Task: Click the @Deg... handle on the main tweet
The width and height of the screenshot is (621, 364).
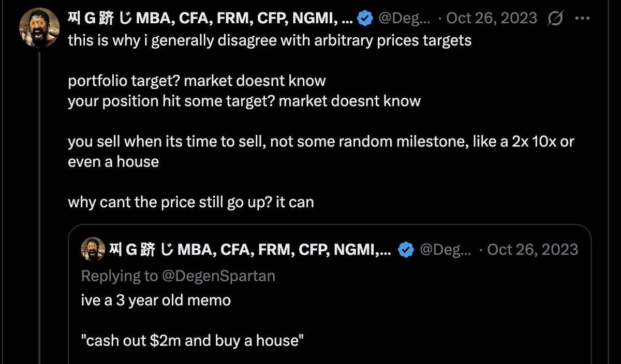Action: [x=404, y=19]
